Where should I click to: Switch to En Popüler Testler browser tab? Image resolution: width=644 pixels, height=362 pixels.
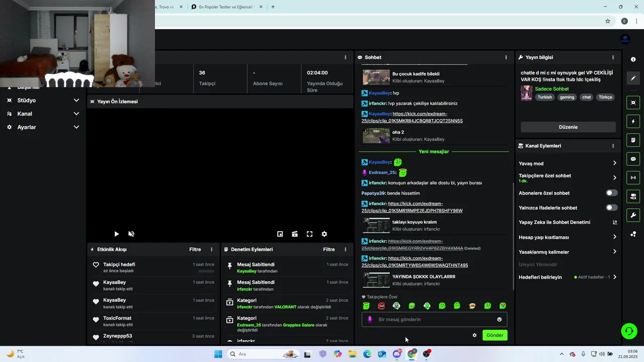pyautogui.click(x=226, y=7)
